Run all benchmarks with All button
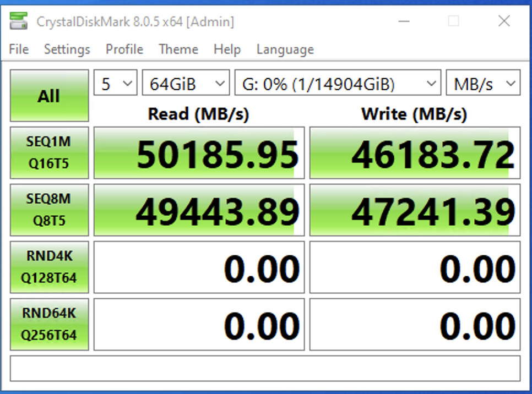The width and height of the screenshot is (532, 394). point(49,96)
